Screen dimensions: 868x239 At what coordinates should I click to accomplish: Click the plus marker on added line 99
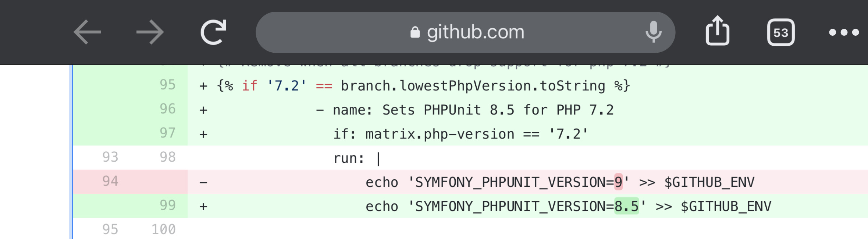tap(203, 207)
